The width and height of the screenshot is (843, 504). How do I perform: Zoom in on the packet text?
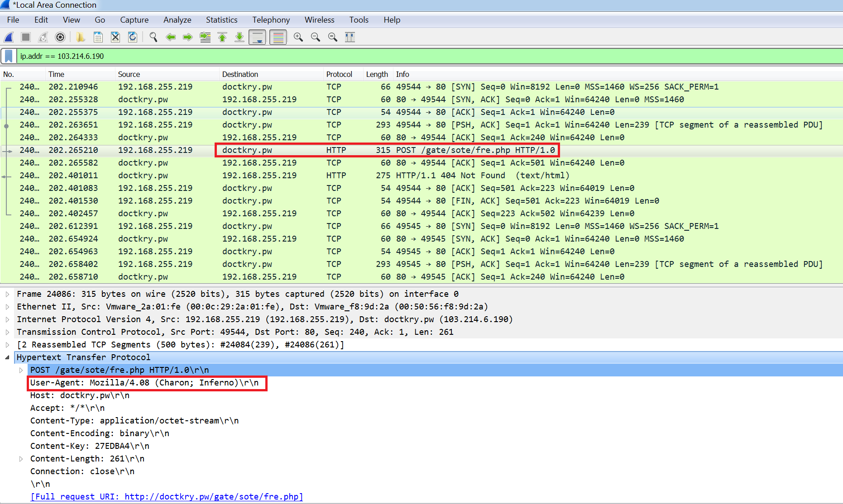click(298, 37)
